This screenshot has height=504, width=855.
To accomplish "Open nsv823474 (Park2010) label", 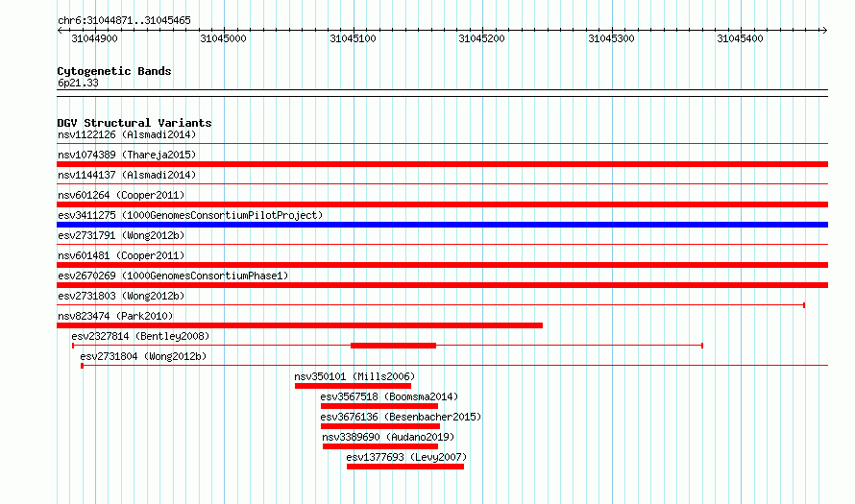I will coord(115,316).
